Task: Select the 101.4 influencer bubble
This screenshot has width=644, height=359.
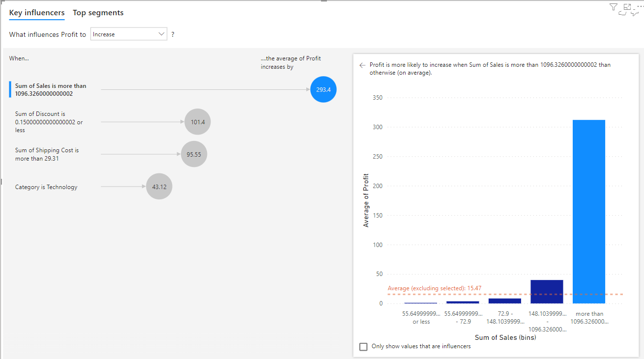Action: tap(197, 121)
